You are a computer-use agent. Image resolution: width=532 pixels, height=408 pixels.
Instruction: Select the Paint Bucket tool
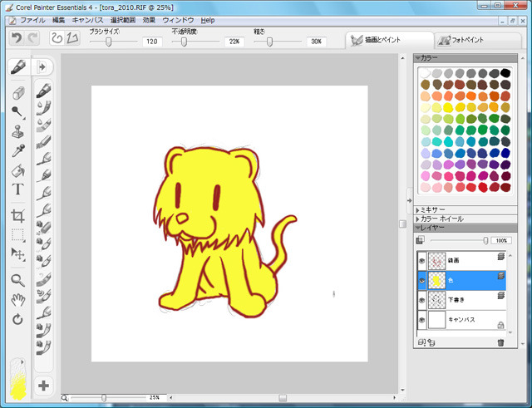coord(18,170)
